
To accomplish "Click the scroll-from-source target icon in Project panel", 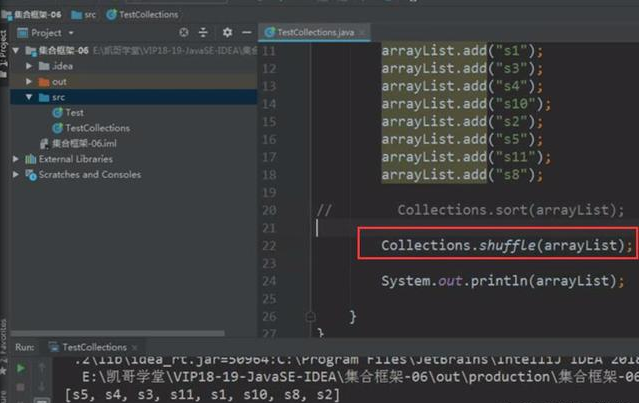I will 182,33.
